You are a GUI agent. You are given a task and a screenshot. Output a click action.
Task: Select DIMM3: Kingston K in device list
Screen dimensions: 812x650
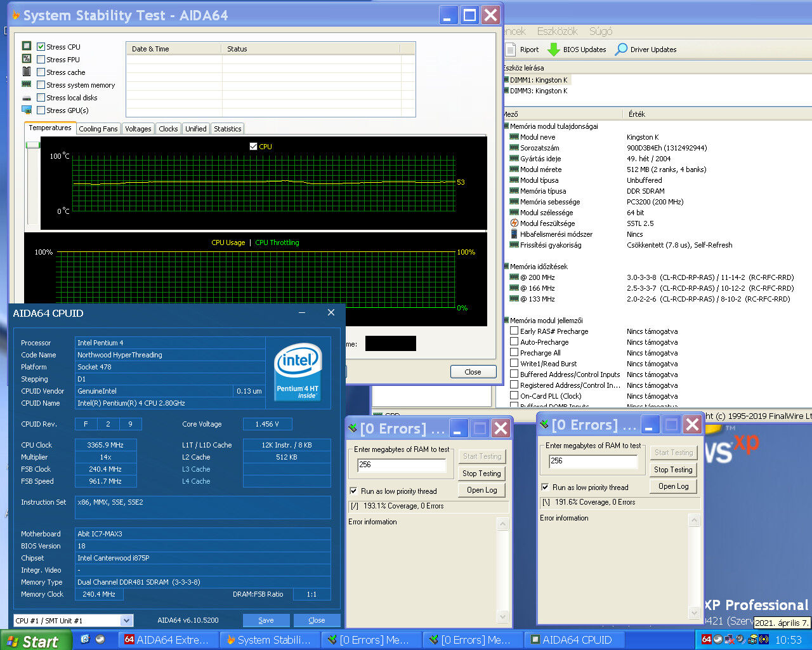[x=539, y=91]
